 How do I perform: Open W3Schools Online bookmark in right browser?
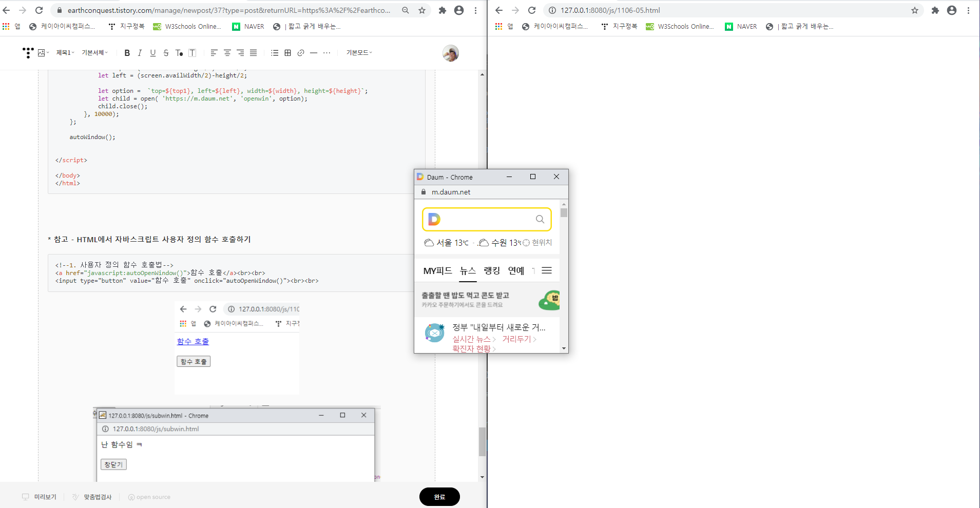[680, 27]
